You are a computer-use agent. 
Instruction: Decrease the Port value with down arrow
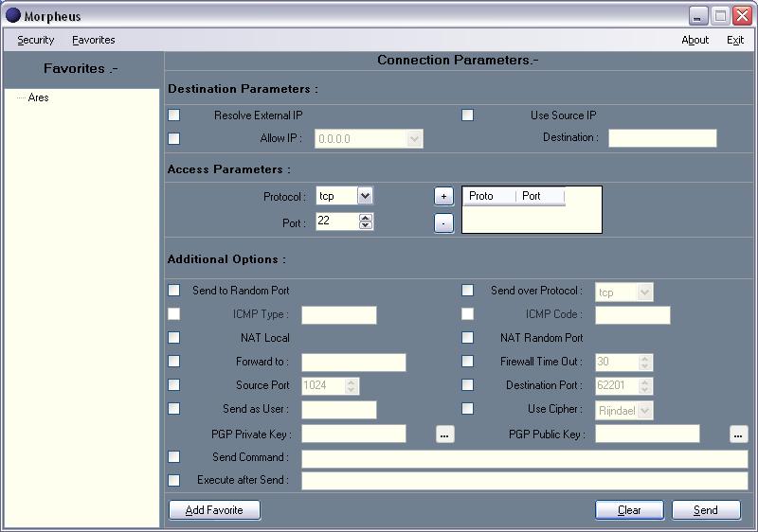366,226
